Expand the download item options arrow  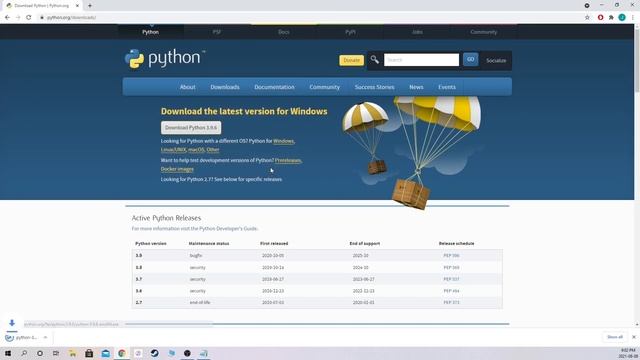45,338
